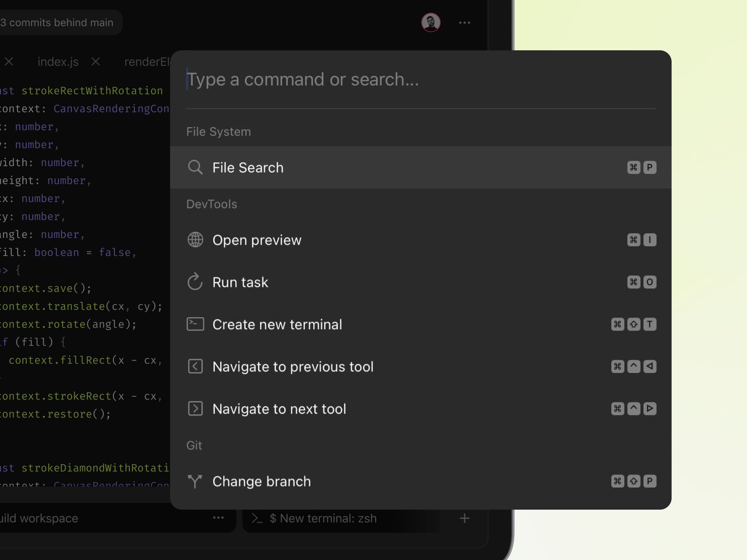The height and width of the screenshot is (560, 747).
Task: Click the plus icon to add another terminal
Action: 465,518
